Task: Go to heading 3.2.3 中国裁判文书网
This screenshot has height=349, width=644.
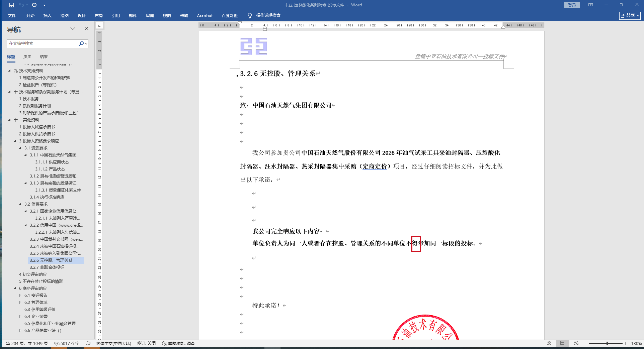Action: [56, 239]
